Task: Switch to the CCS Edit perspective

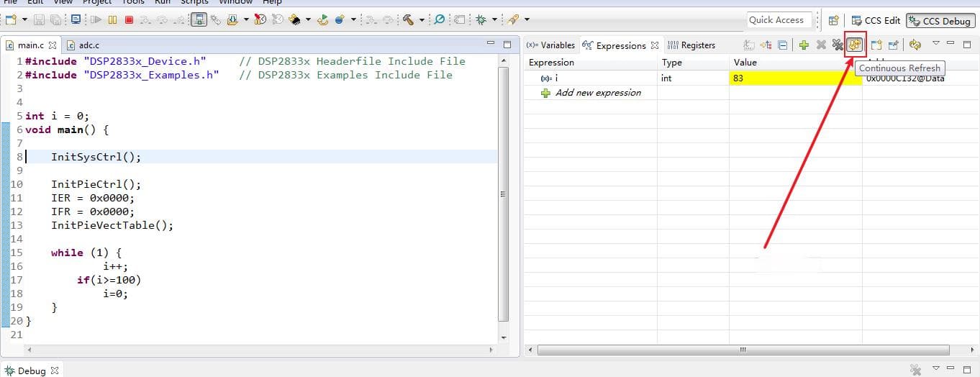Action: pos(875,21)
